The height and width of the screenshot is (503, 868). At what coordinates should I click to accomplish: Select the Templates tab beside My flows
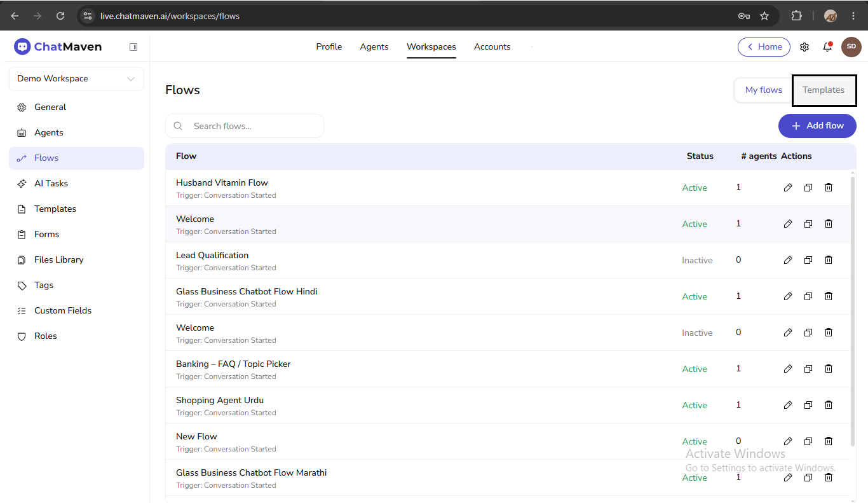coord(824,90)
